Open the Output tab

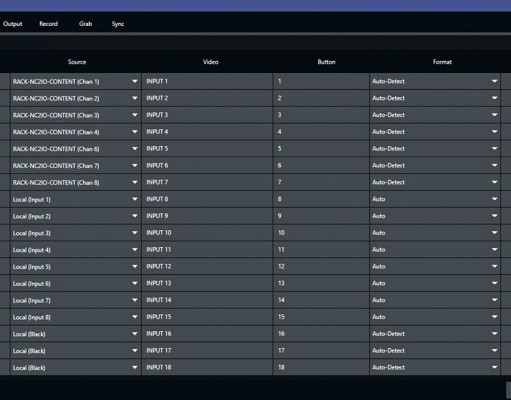[13, 24]
